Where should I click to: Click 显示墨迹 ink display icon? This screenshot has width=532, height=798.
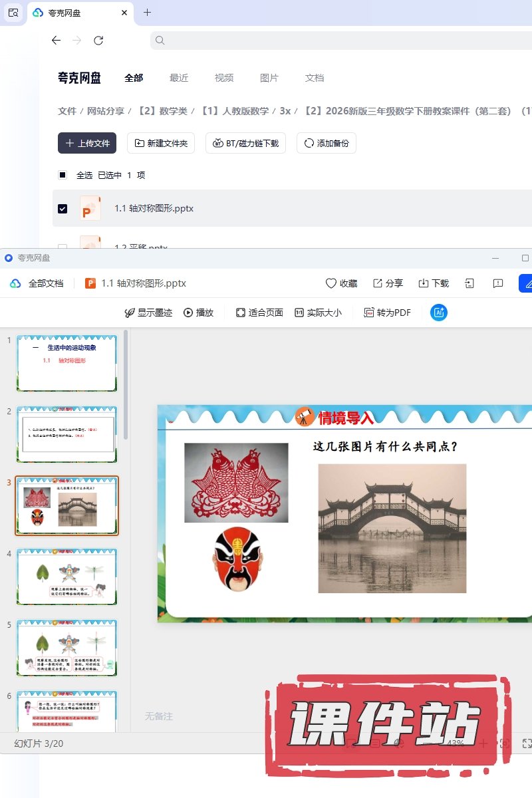130,313
